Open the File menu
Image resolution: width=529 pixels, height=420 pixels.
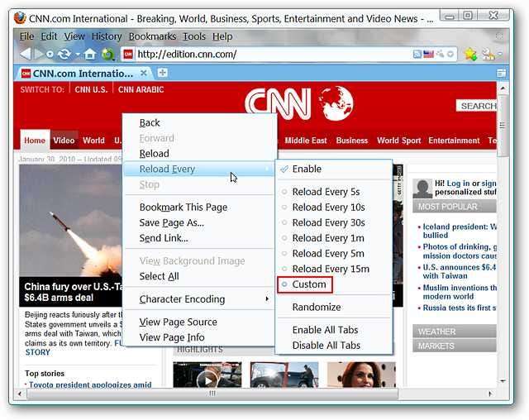pyautogui.click(x=26, y=36)
